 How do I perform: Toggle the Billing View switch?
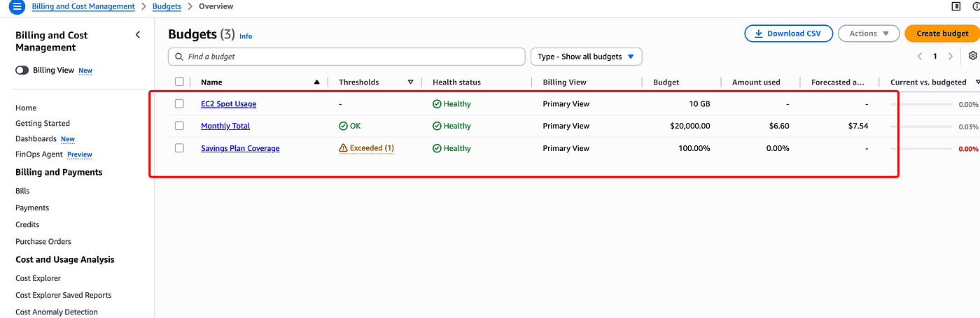(x=22, y=71)
